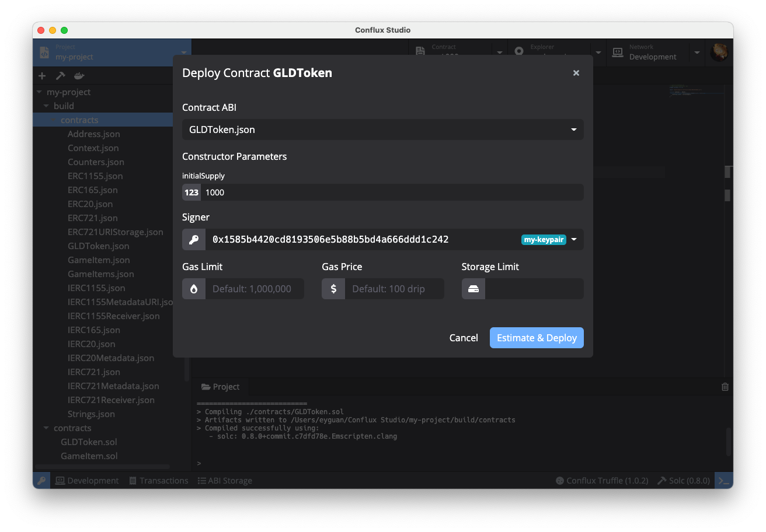Open the Signer address dropdown

click(x=574, y=239)
